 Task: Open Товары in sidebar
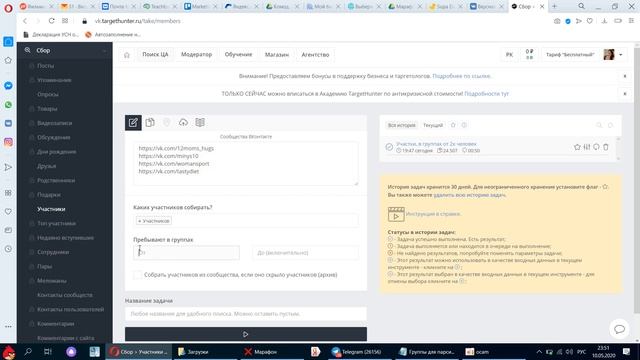pos(47,109)
